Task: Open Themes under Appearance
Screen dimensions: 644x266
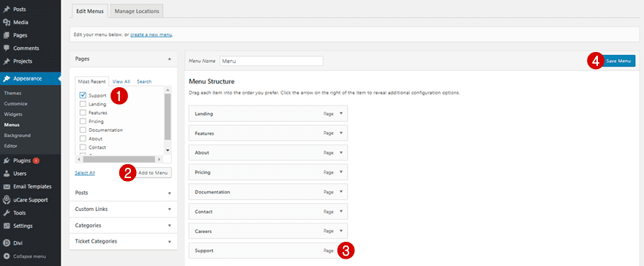Action: [12, 93]
